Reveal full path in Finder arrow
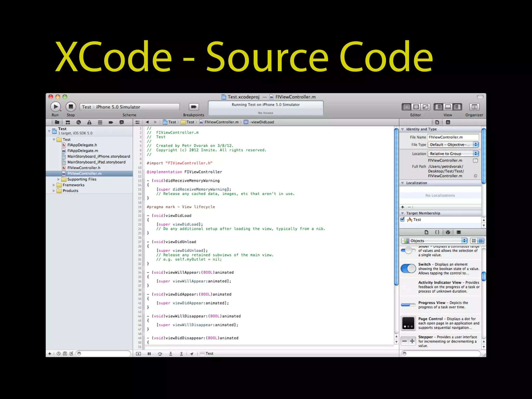 pos(475,176)
